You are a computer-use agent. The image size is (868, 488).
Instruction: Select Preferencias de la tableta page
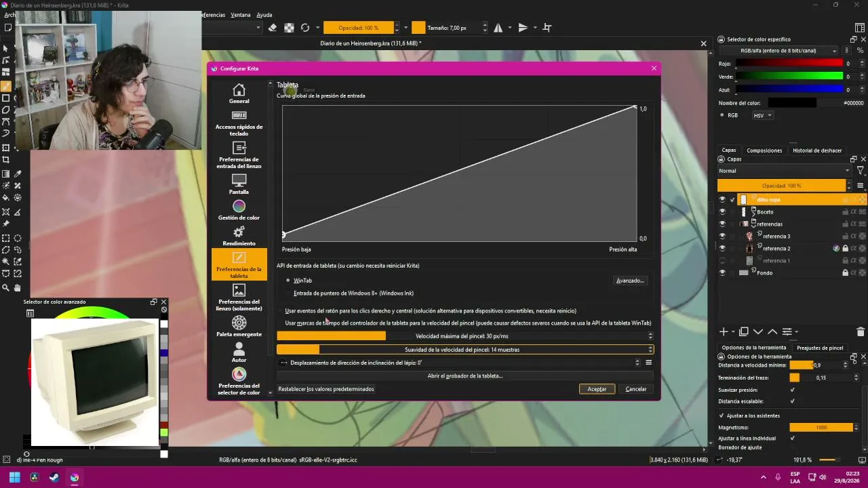239,265
